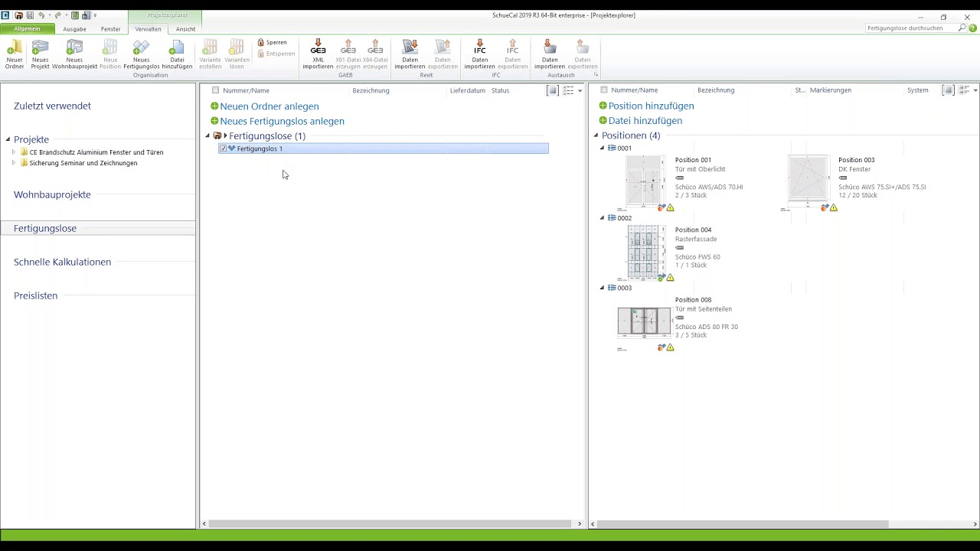Image resolution: width=980 pixels, height=551 pixels.
Task: Click the search magnifier icon
Action: (x=962, y=28)
